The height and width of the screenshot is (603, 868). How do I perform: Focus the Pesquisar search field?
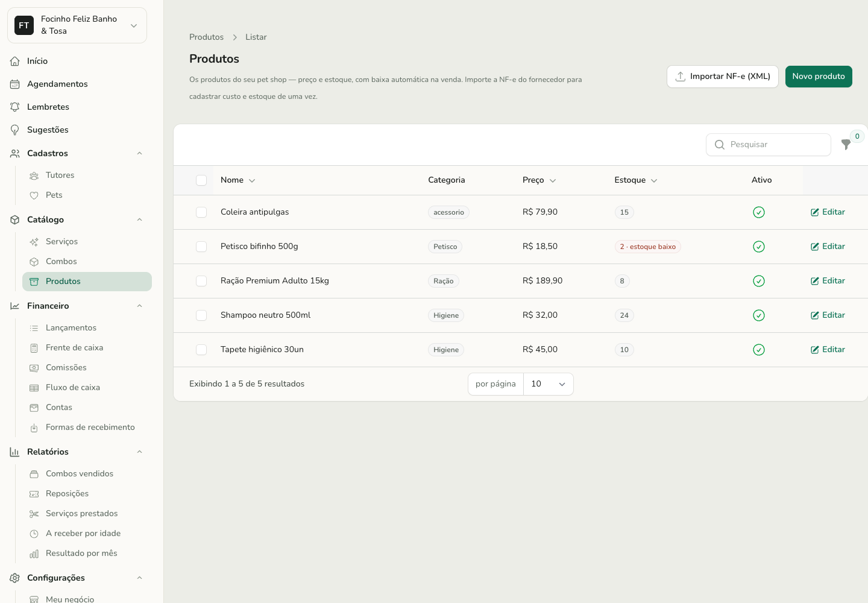coord(769,145)
